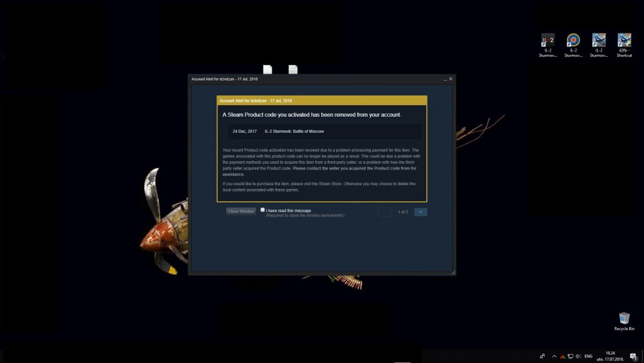The image size is (644, 363).
Task: Open the IL-2 Sturmovik shortcut with red-star logo
Action: pyautogui.click(x=548, y=44)
